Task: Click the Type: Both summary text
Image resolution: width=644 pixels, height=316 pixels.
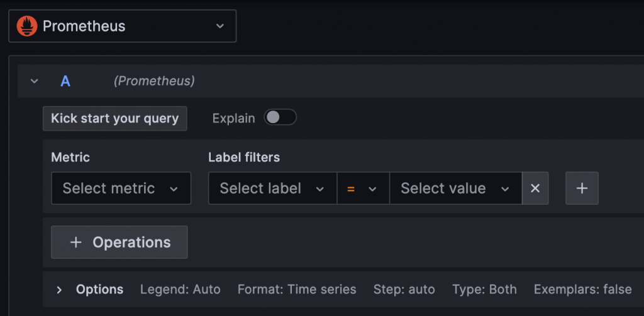Action: (x=484, y=290)
